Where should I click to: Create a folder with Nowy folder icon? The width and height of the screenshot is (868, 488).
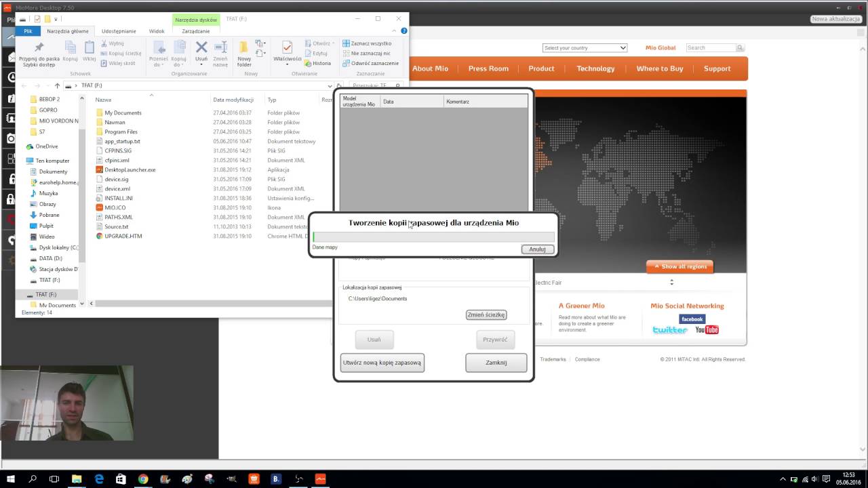[x=243, y=47]
